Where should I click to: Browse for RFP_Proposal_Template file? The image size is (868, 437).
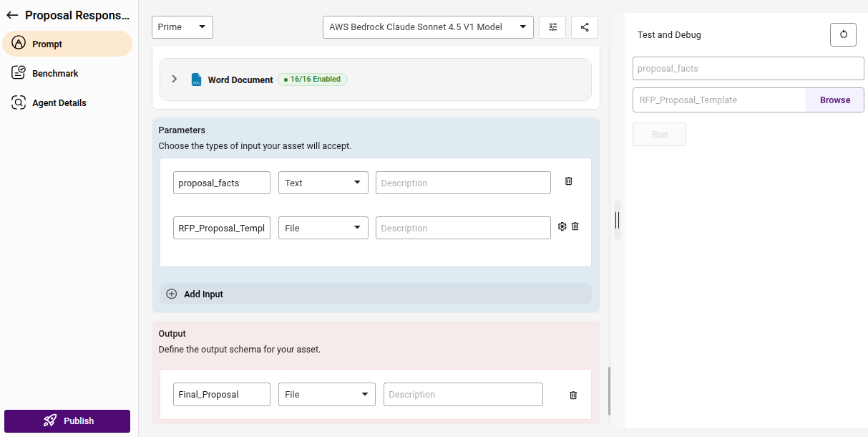[x=835, y=100]
